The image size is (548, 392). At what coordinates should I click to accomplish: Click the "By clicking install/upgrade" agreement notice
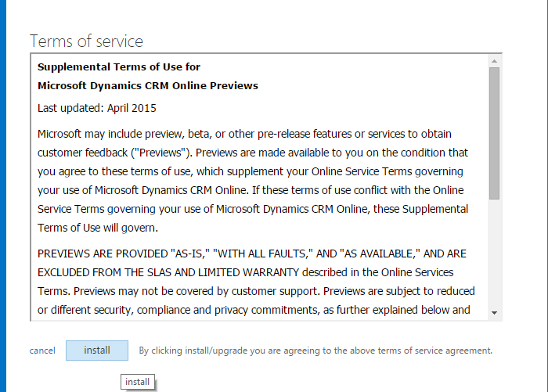coord(315,351)
